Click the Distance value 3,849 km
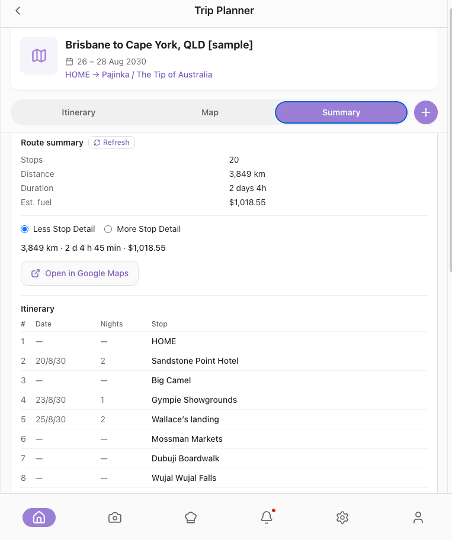 [x=247, y=174]
